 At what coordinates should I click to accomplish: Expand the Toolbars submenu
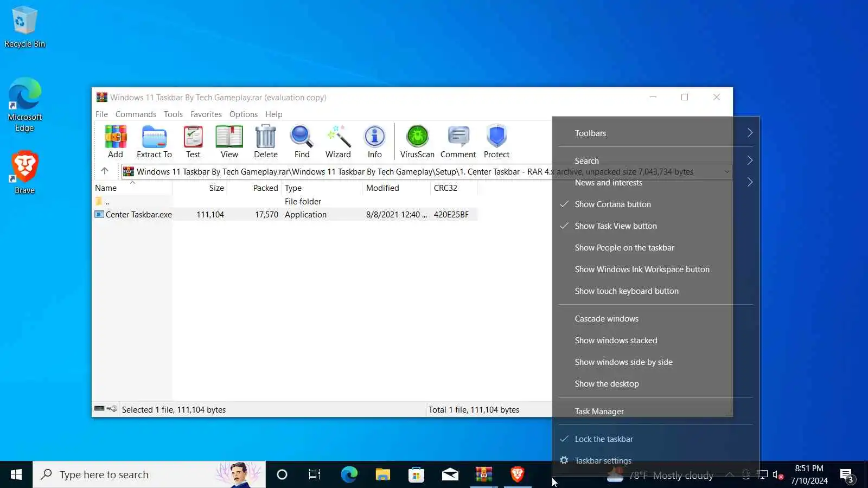tap(656, 133)
